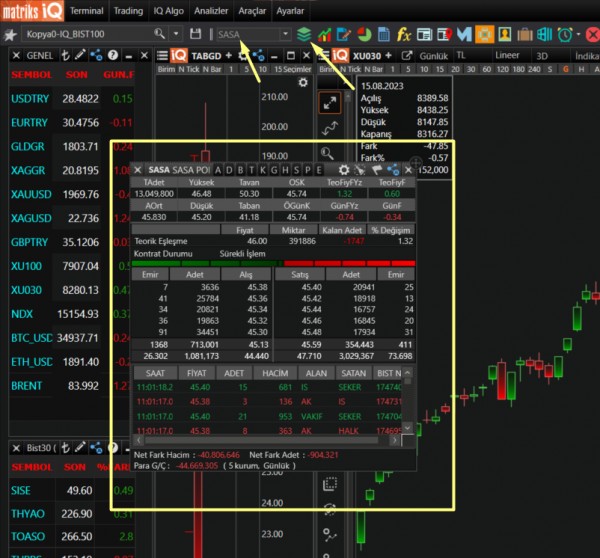Open the fx formula icon
600x558 pixels.
tap(404, 34)
